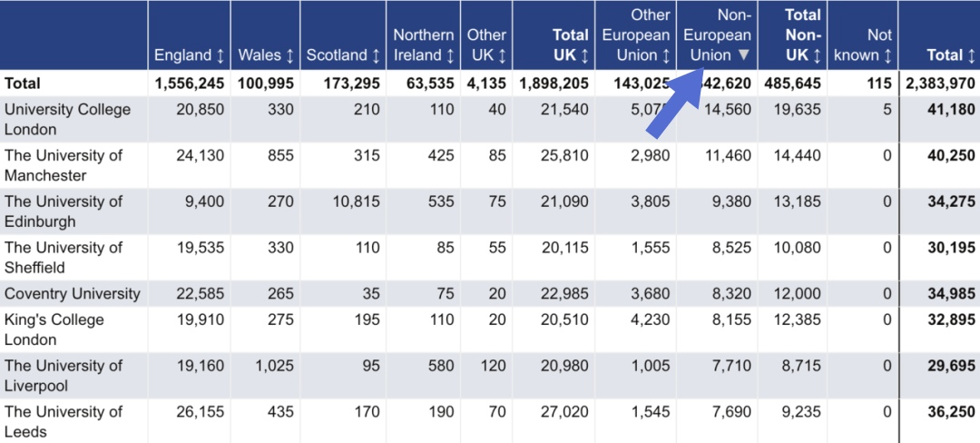
Task: Select The University of Leeds row label
Action: pos(64,422)
